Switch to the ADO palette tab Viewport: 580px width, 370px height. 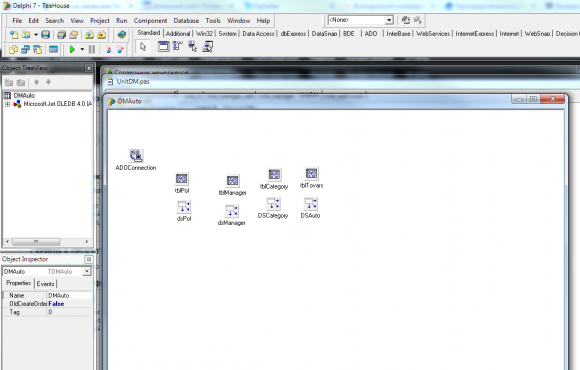click(371, 34)
